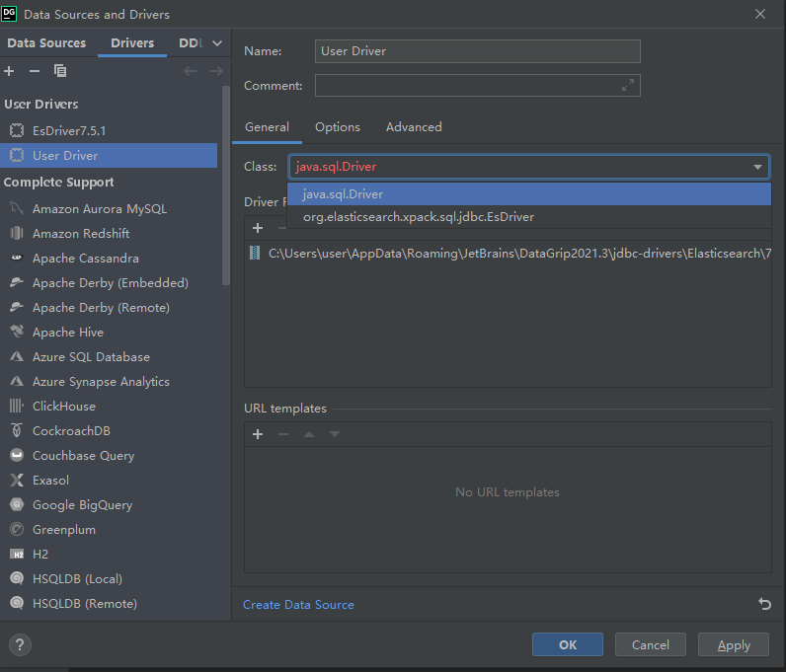Select HSQLDB (Remote) driver

click(x=109, y=603)
